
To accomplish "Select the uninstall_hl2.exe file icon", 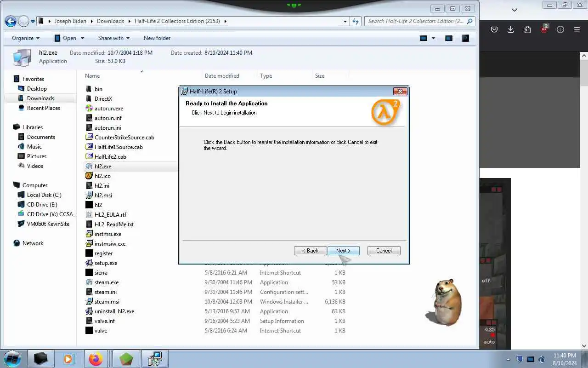I will 89,311.
